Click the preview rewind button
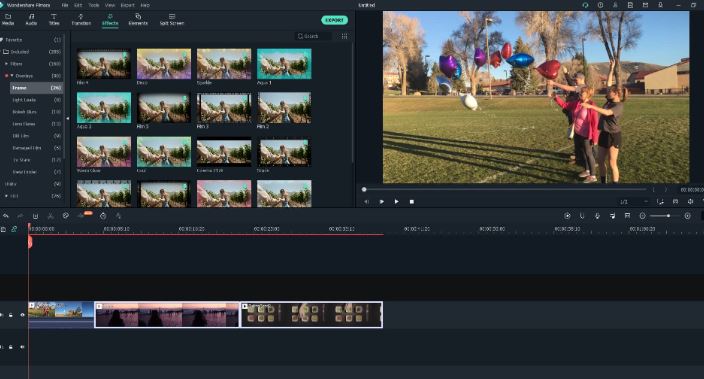This screenshot has height=379, width=704. (x=367, y=202)
